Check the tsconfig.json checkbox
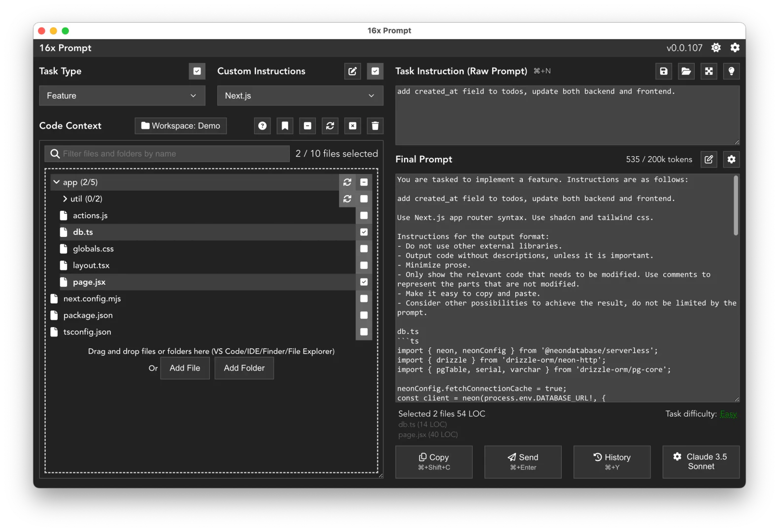 click(364, 332)
